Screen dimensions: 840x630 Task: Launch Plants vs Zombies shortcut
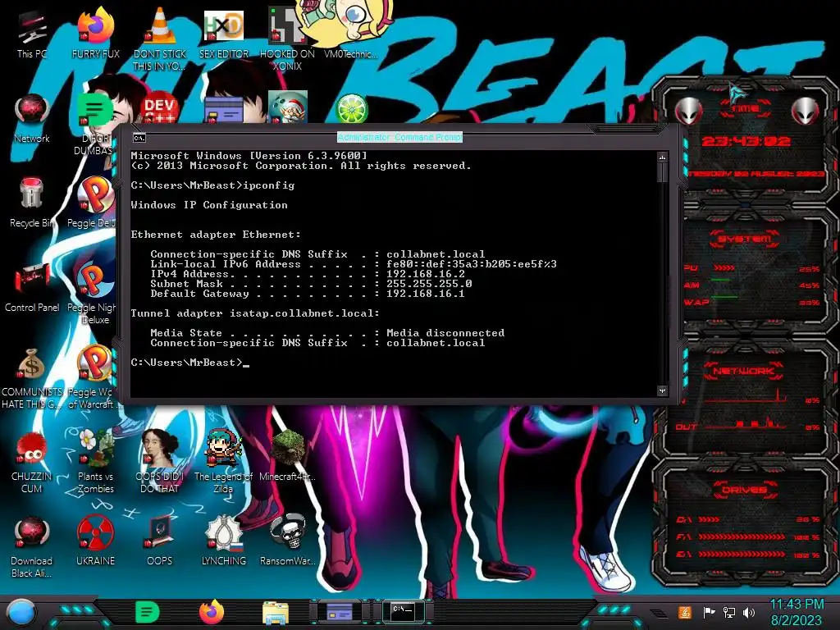point(95,462)
